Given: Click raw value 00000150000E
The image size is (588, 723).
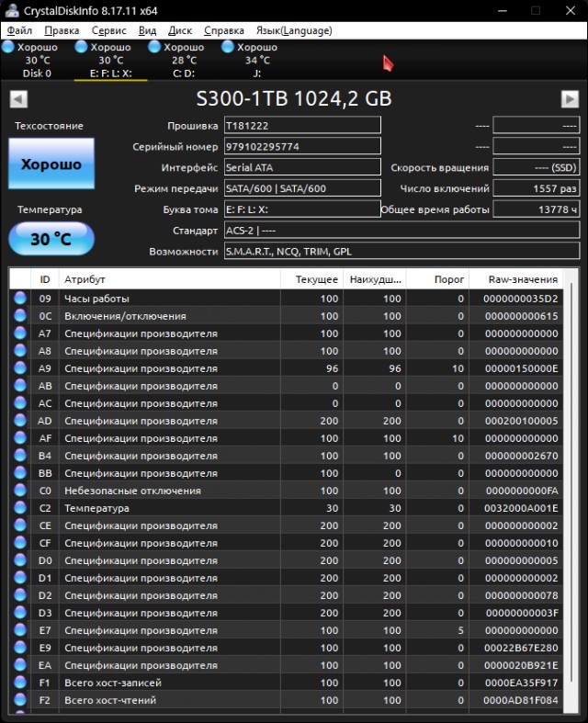Looking at the screenshot, I should coord(521,368).
